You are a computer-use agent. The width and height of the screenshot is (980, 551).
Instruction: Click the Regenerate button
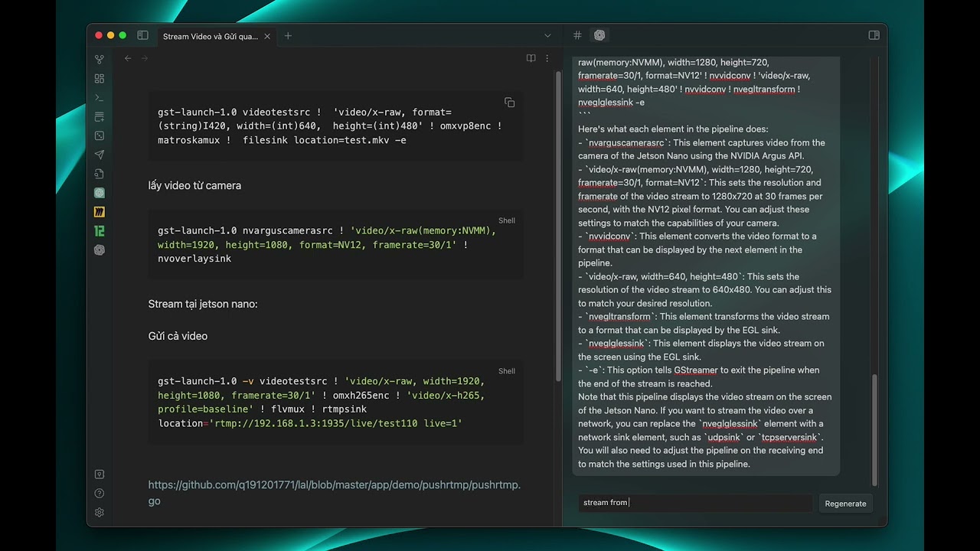(x=845, y=504)
